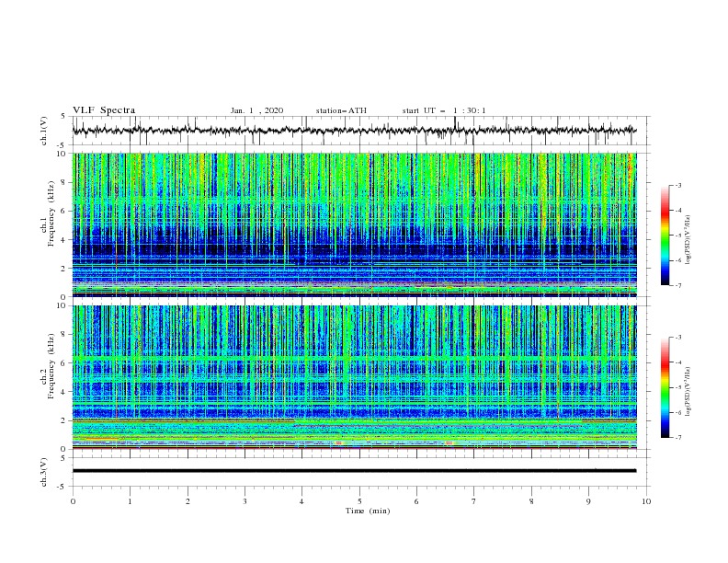The image size is (728, 563).
Task: Click the "5" tick on ch.1(V) axis
Action: coord(63,116)
